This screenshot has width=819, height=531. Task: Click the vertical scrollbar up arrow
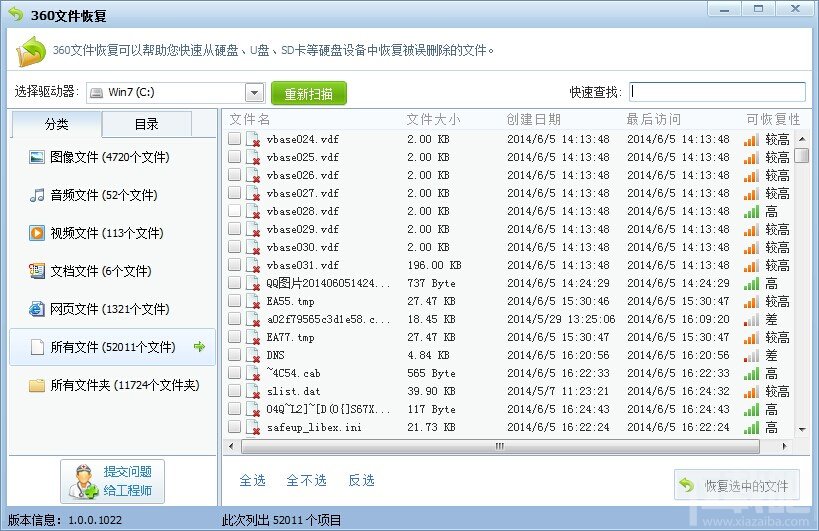(x=802, y=139)
